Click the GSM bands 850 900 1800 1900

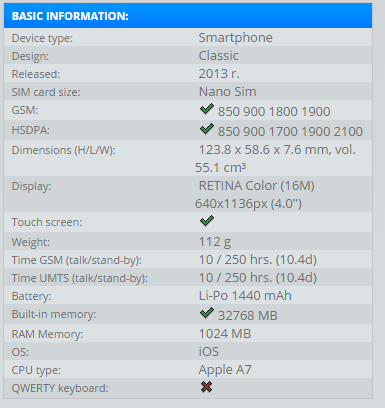274,112
